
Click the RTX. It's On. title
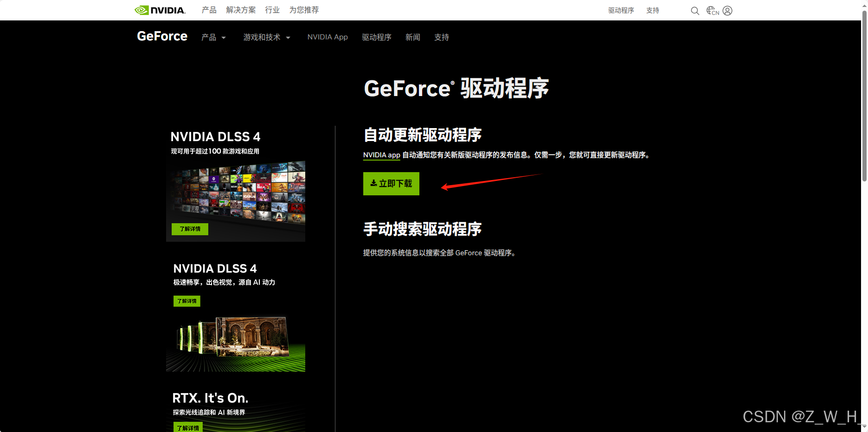(210, 398)
